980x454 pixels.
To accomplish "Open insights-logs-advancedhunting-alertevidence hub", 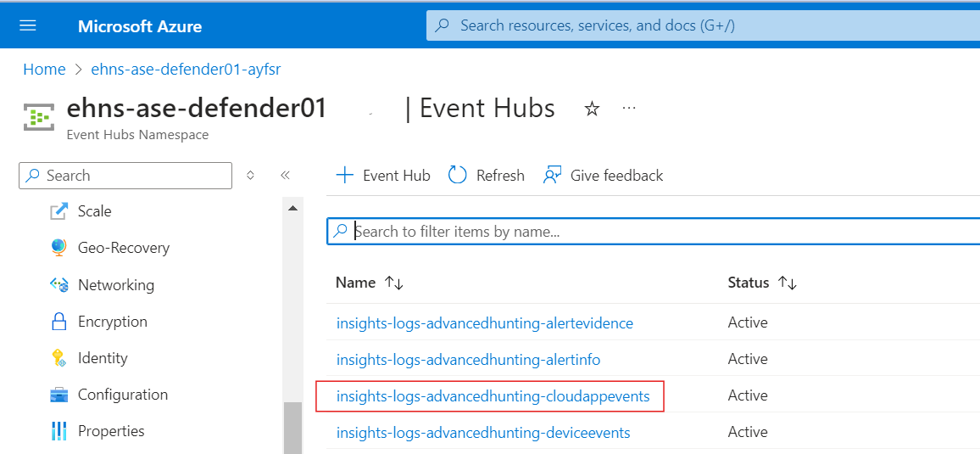I will coord(484,323).
